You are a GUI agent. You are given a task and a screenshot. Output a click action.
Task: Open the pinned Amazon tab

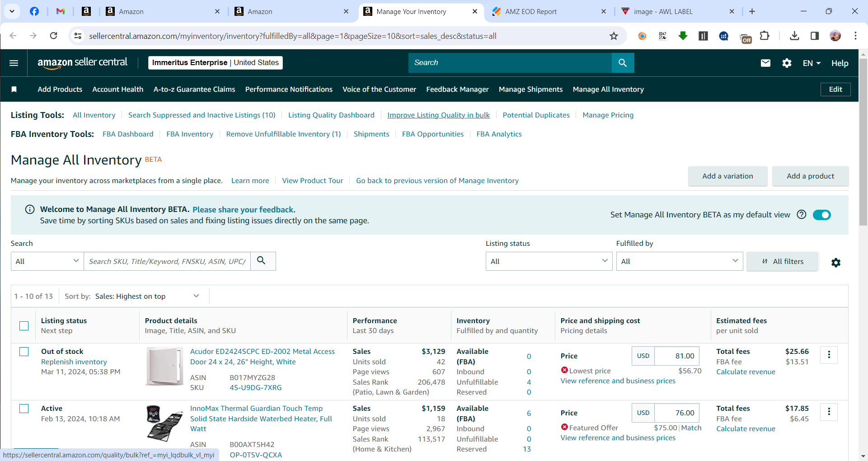click(x=86, y=11)
